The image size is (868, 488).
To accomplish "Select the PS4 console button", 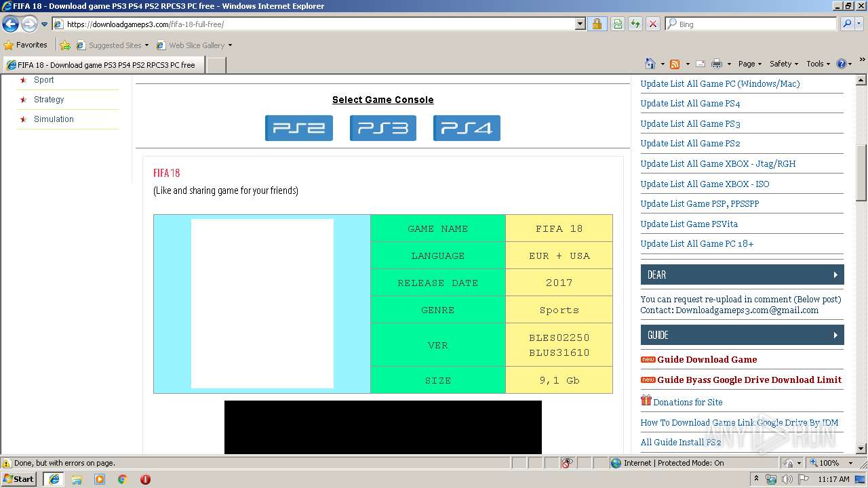I will 467,128.
